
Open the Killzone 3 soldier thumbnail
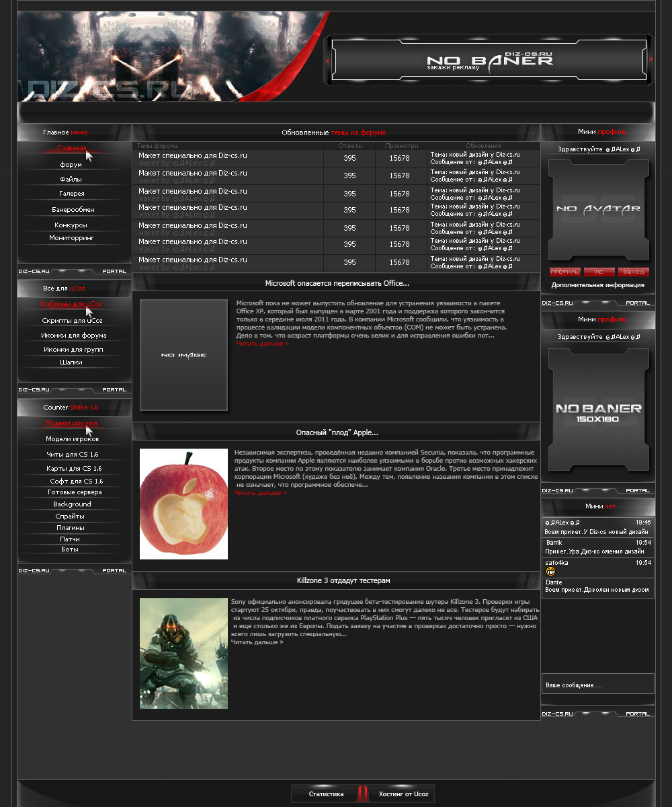tap(183, 653)
